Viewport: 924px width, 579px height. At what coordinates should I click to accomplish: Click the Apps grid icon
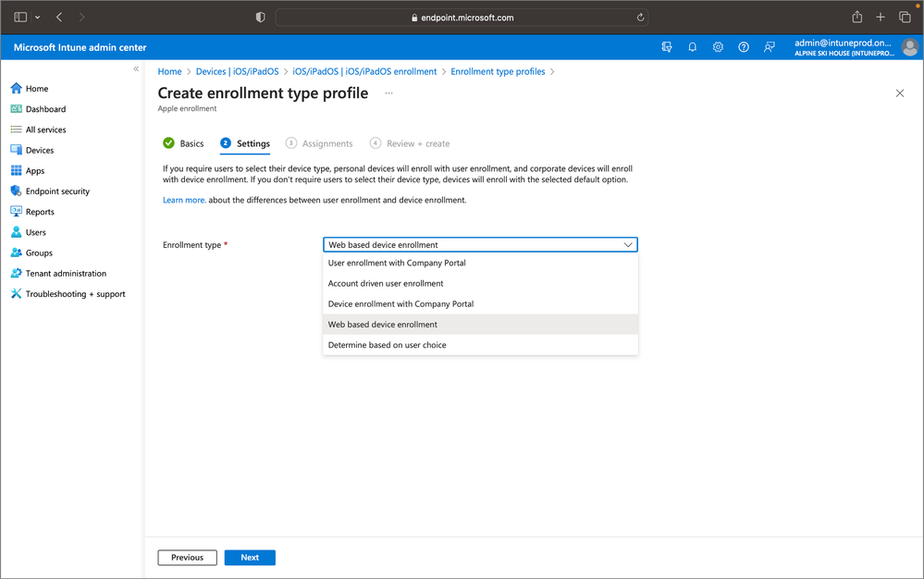pos(16,171)
